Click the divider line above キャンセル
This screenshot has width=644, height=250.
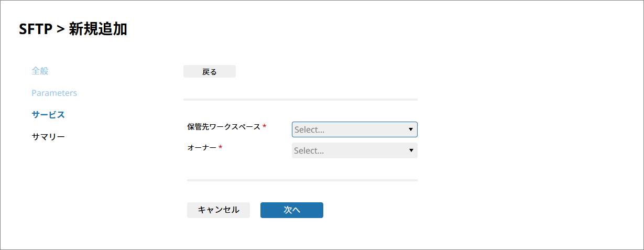click(302, 180)
